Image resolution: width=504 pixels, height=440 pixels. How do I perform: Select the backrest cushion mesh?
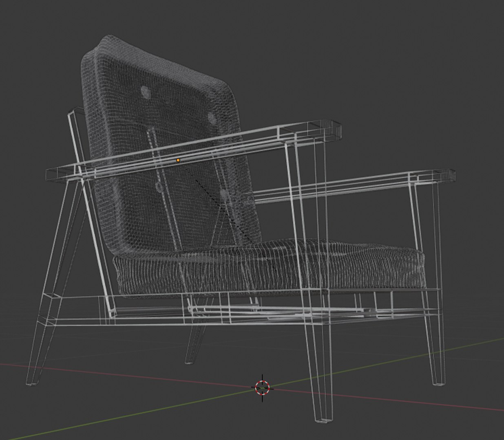click(x=171, y=147)
